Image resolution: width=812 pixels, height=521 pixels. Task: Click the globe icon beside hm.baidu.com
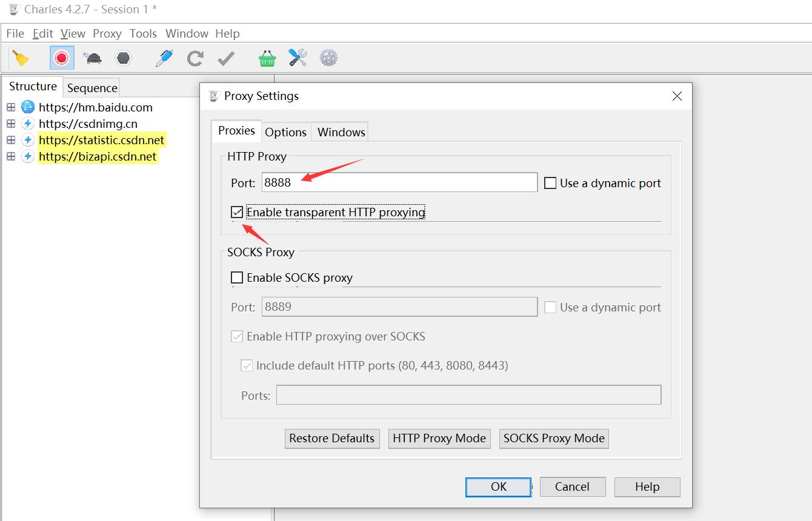point(28,107)
